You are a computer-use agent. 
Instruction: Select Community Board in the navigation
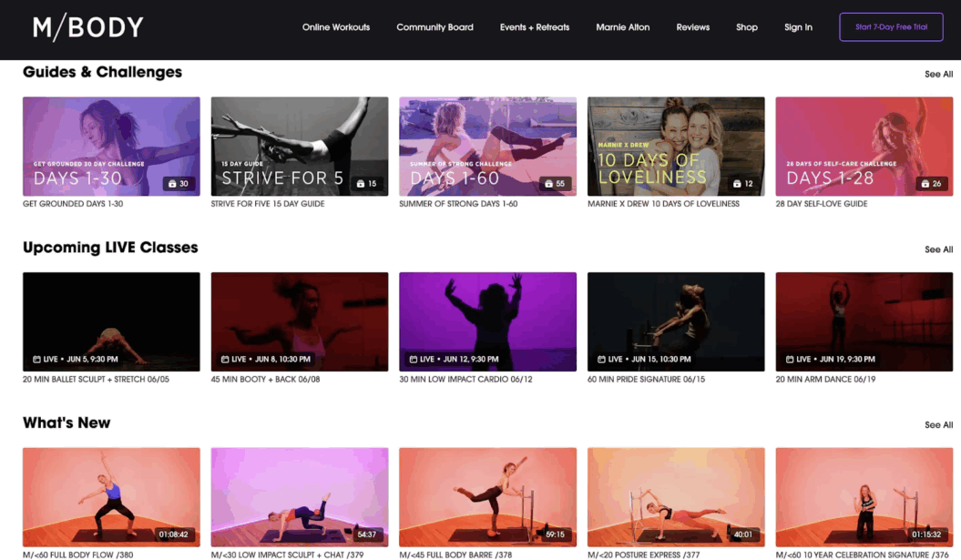point(434,27)
